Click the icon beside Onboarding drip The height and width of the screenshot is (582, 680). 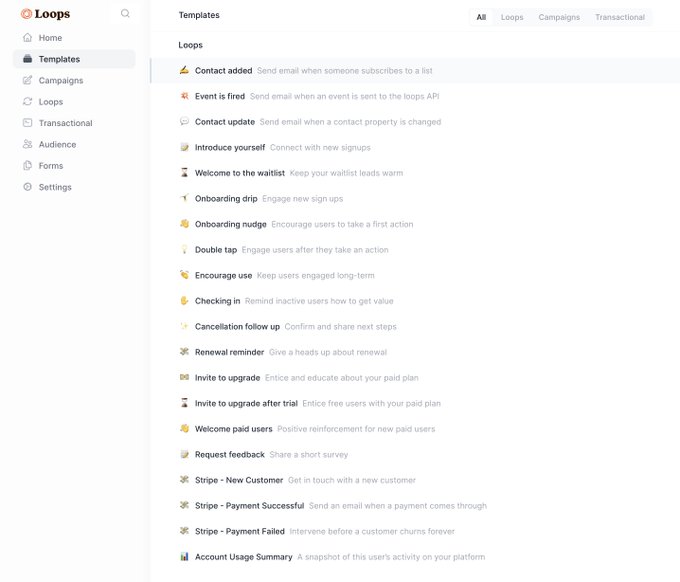point(184,198)
